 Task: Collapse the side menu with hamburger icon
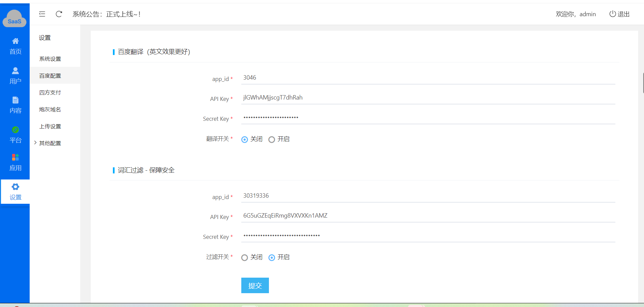(x=42, y=14)
